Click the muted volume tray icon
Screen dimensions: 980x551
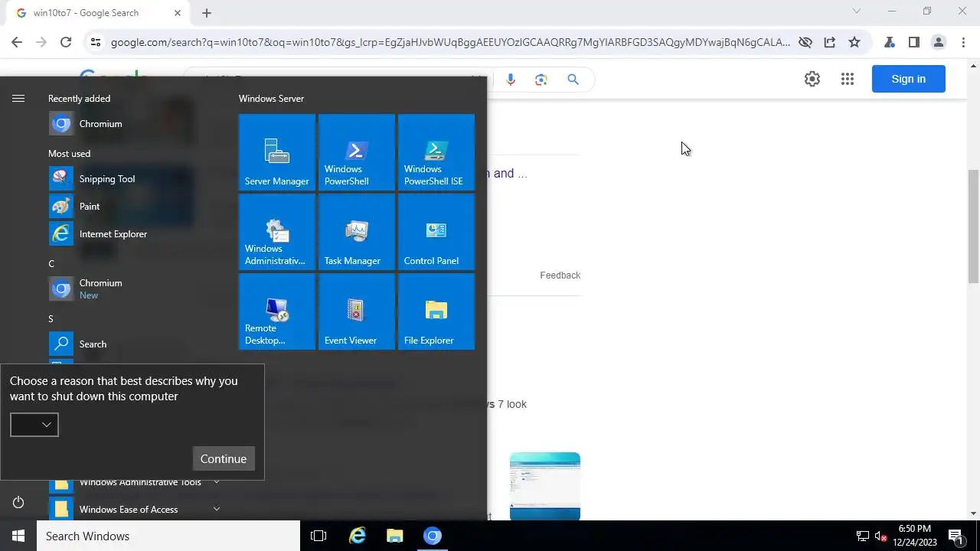click(880, 536)
